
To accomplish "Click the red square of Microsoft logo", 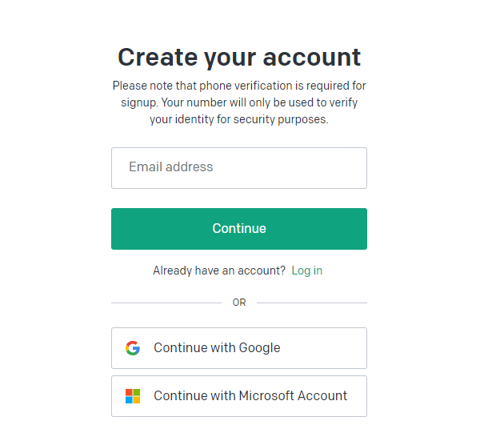I will click(129, 392).
